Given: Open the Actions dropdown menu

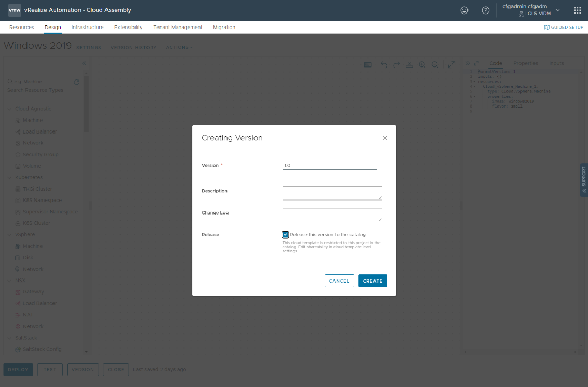Looking at the screenshot, I should click(x=179, y=47).
